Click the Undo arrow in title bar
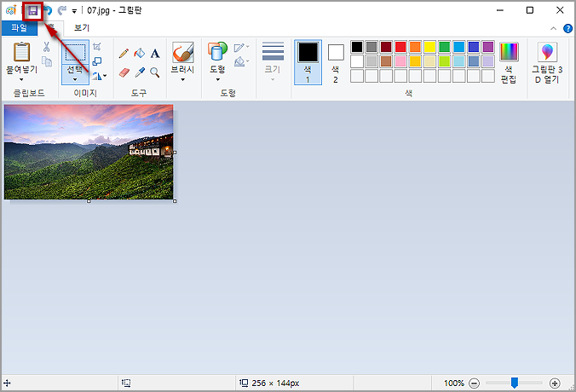Screen dimensions: 576x392 [48, 11]
